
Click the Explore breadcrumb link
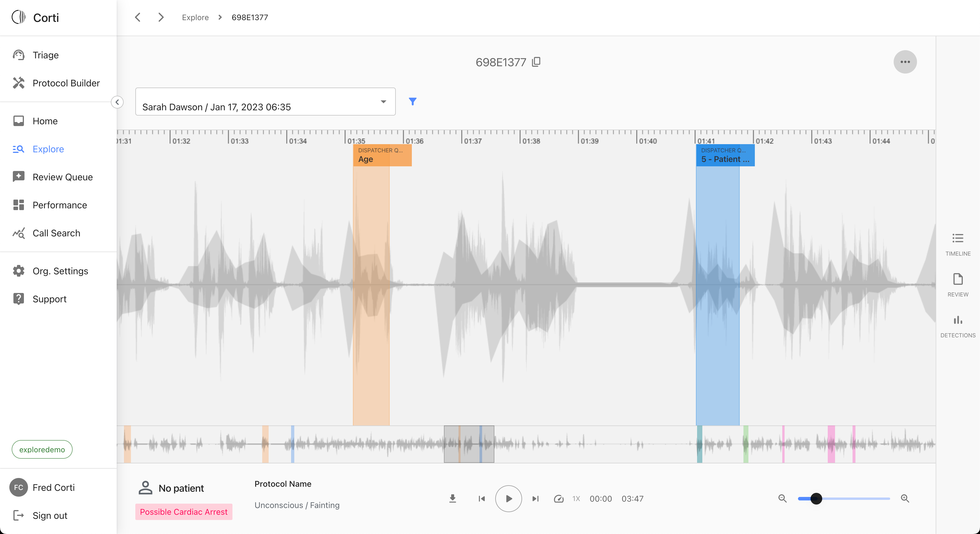195,18
